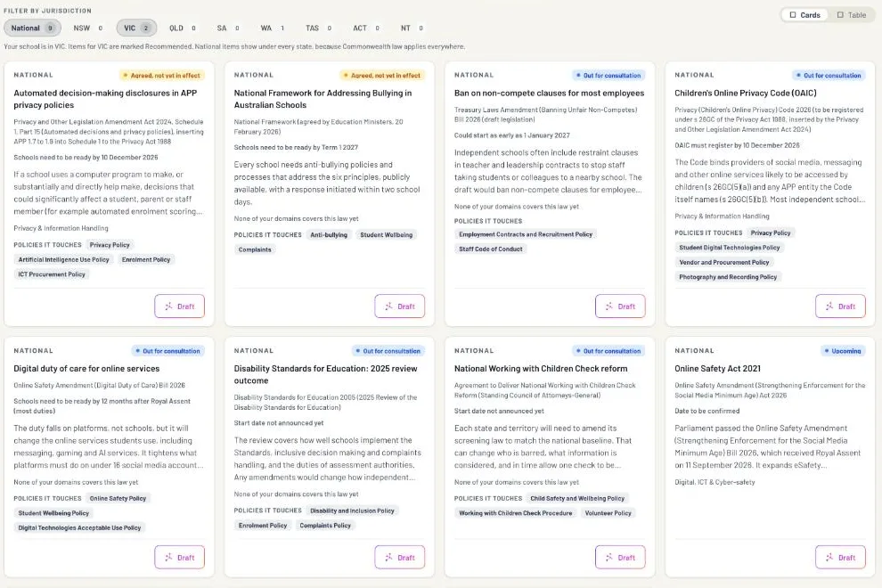
Task: Switch to Cards view
Action: (804, 15)
